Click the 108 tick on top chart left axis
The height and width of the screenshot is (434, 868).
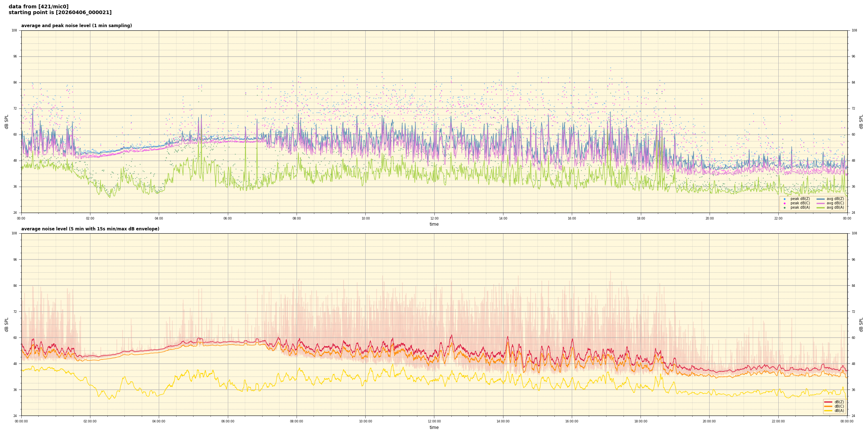(x=14, y=30)
